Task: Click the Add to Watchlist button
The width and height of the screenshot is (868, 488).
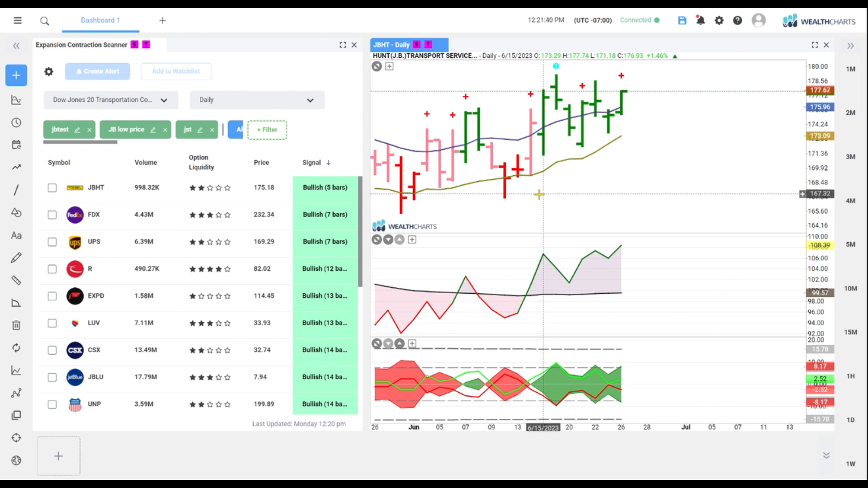Action: click(176, 71)
